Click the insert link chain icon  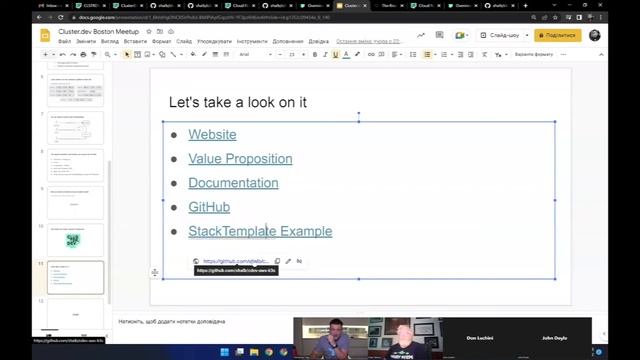click(x=371, y=54)
